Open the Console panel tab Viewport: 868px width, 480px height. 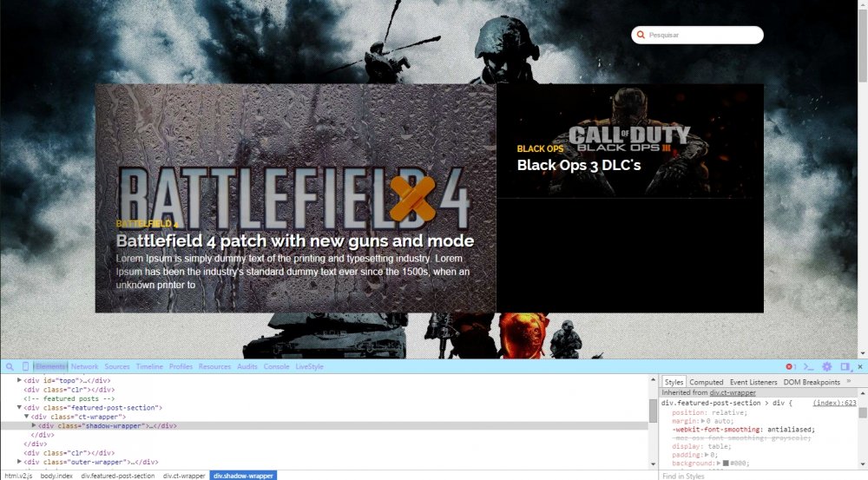click(x=276, y=367)
